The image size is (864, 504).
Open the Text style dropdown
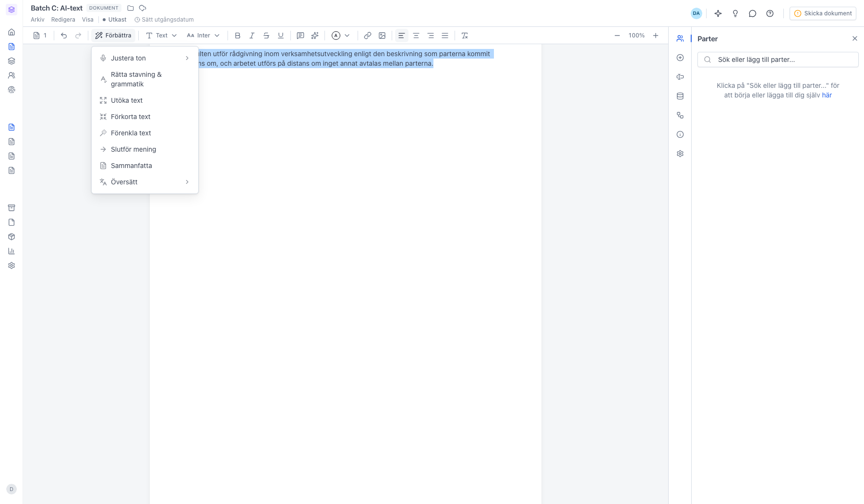coord(161,36)
